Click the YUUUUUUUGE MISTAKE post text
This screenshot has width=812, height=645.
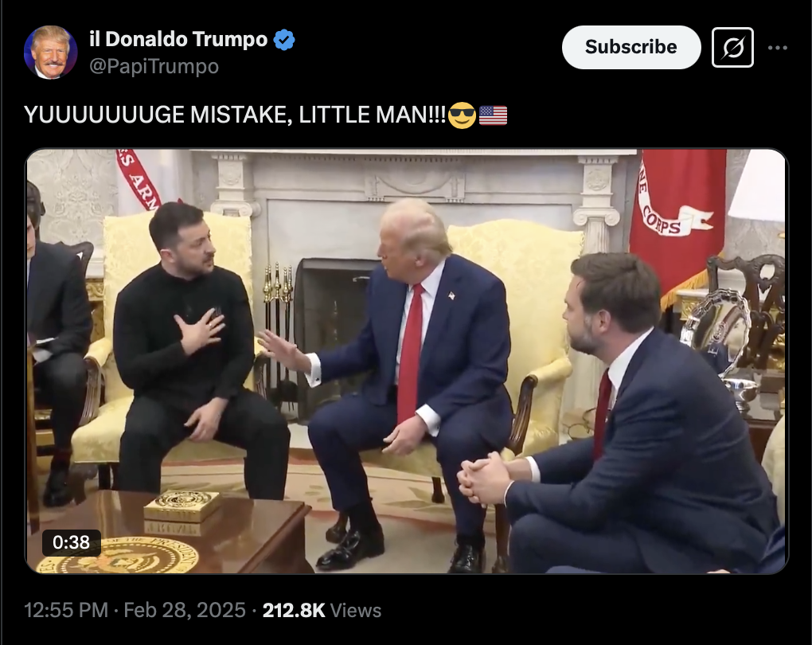[235, 115]
